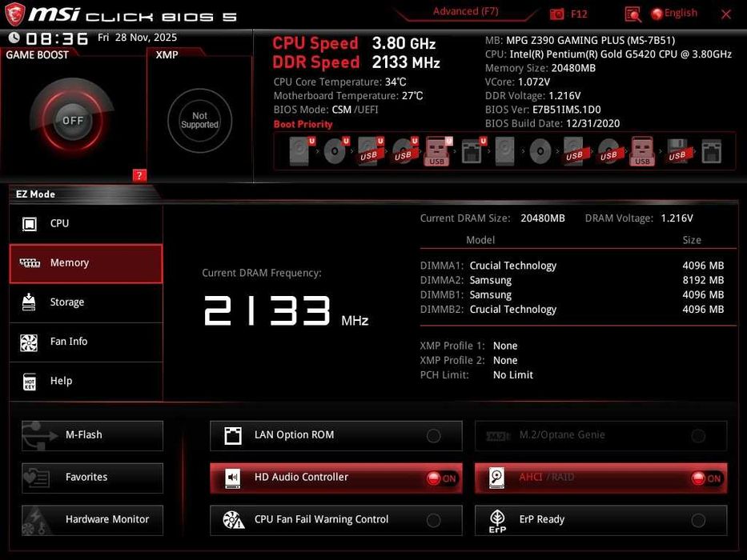The width and height of the screenshot is (747, 560).
Task: Click the VCore 1.072V reading
Action: 517,82
